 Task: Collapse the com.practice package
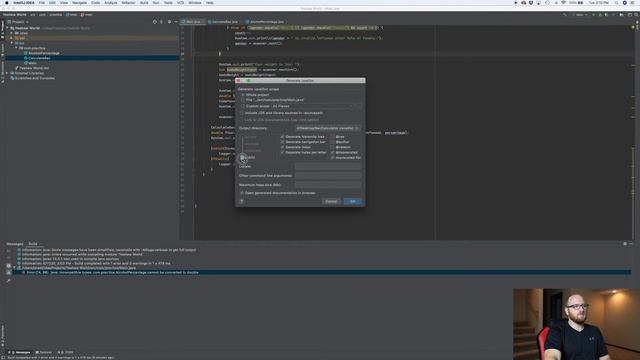17,48
